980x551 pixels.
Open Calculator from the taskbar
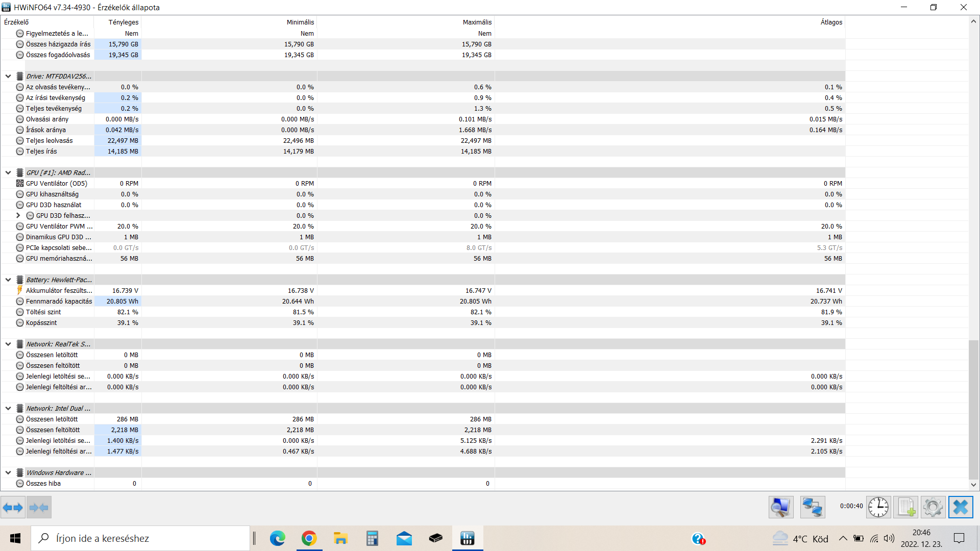click(x=372, y=538)
